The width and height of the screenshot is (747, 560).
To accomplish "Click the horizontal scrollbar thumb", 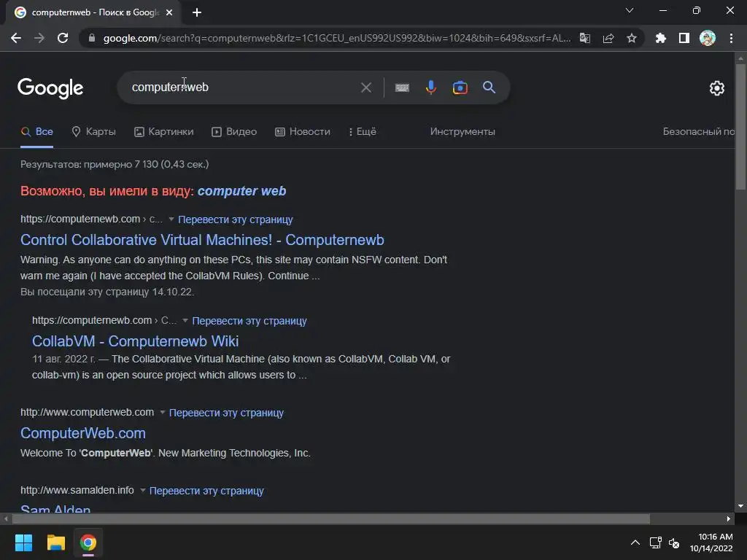I will [331, 518].
